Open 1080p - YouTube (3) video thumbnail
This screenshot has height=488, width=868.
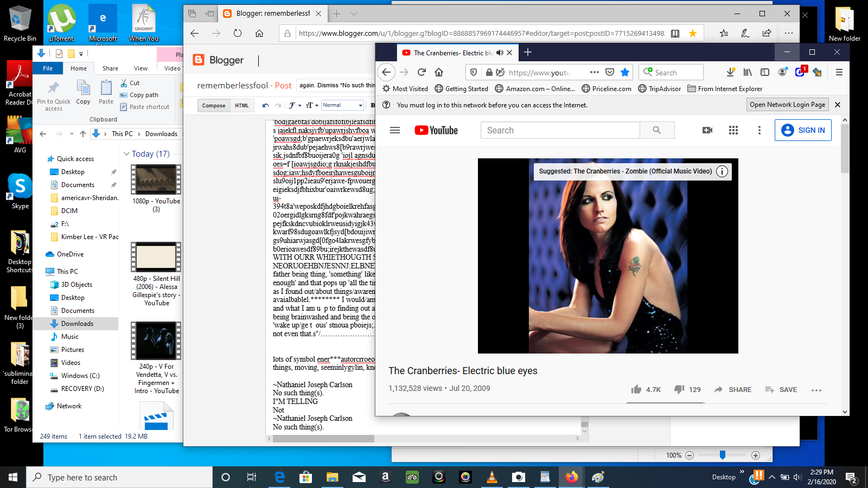156,179
